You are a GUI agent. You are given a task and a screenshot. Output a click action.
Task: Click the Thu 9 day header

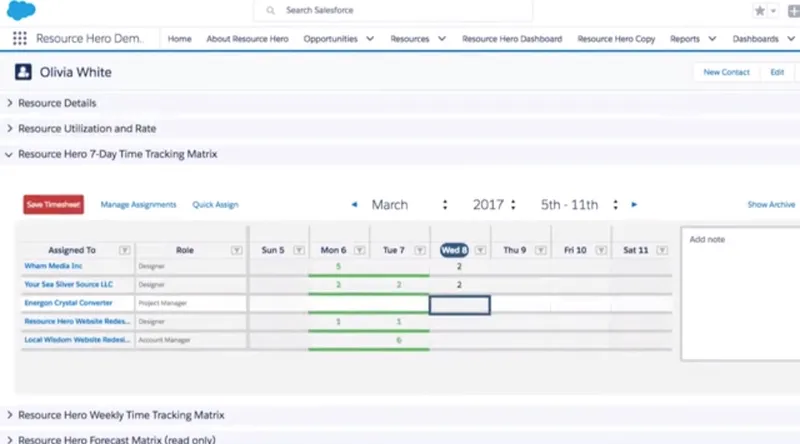514,250
